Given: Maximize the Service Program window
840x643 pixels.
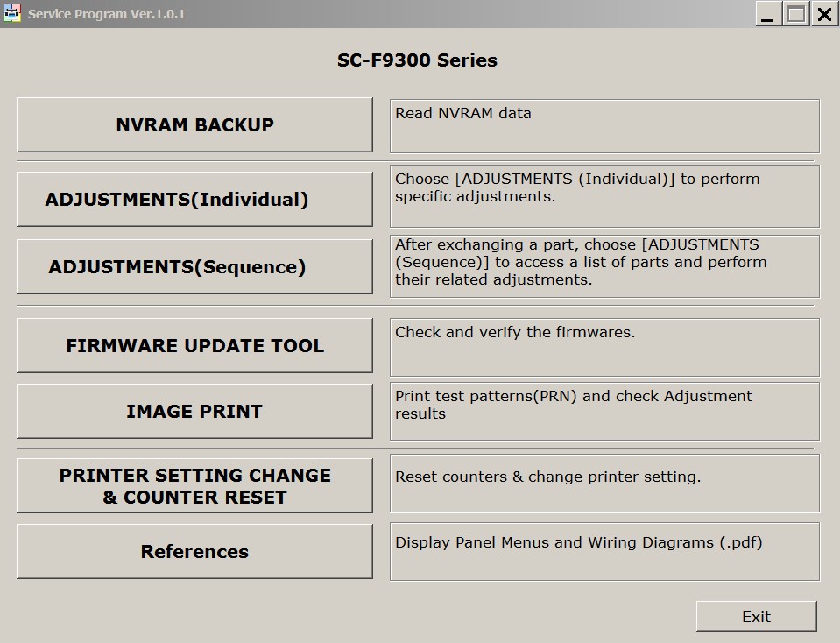Looking at the screenshot, I should coord(796,14).
